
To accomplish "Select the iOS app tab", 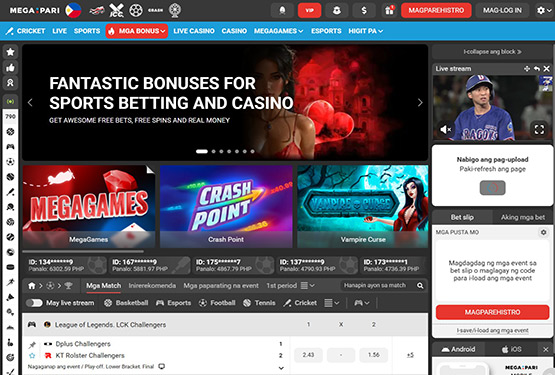I will [x=511, y=349].
